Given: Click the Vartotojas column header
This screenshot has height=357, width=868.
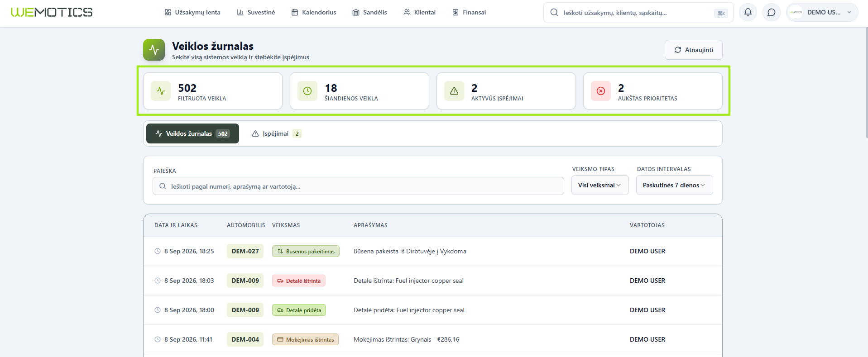Looking at the screenshot, I should 647,225.
